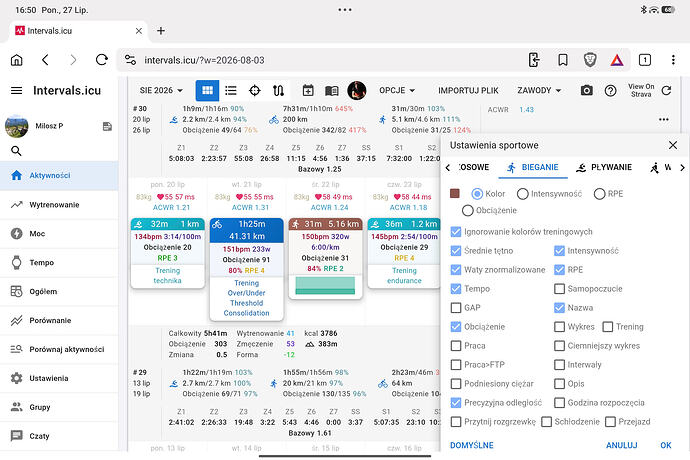This screenshot has height=460, width=690.
Task: Open the Brave shields lion icon
Action: 590,60
